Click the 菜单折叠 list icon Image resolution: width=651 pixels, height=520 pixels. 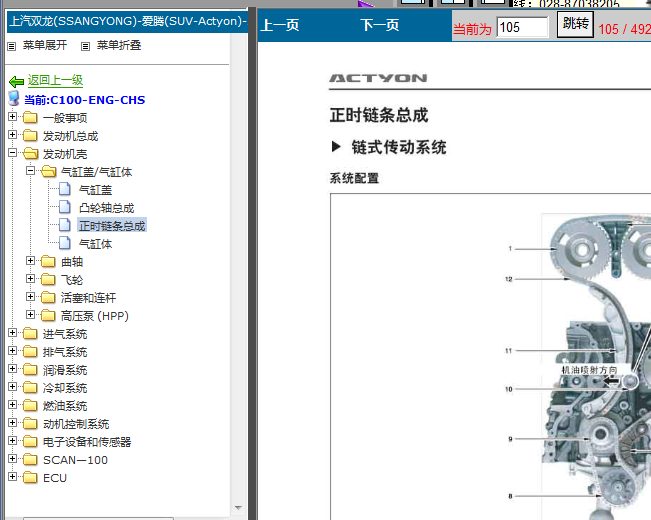click(x=86, y=46)
